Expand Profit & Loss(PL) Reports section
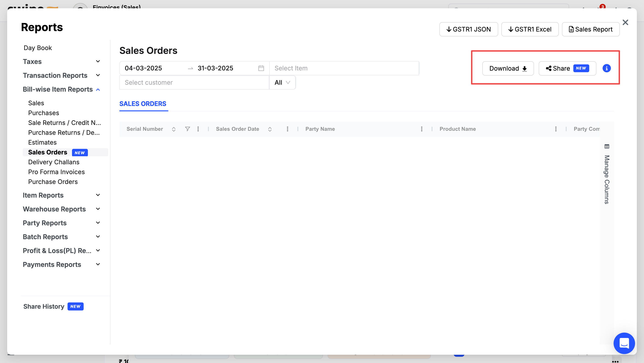Viewport: 644px width, 363px height. tap(61, 251)
